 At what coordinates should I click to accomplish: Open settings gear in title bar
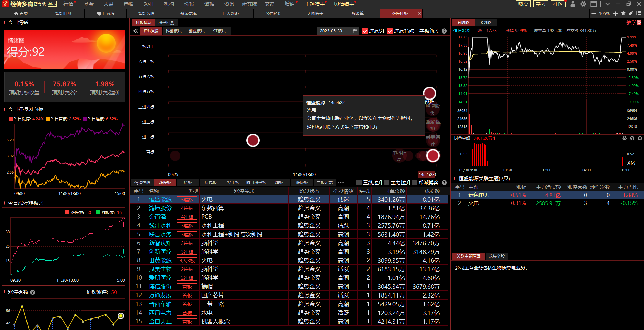coord(583,4)
